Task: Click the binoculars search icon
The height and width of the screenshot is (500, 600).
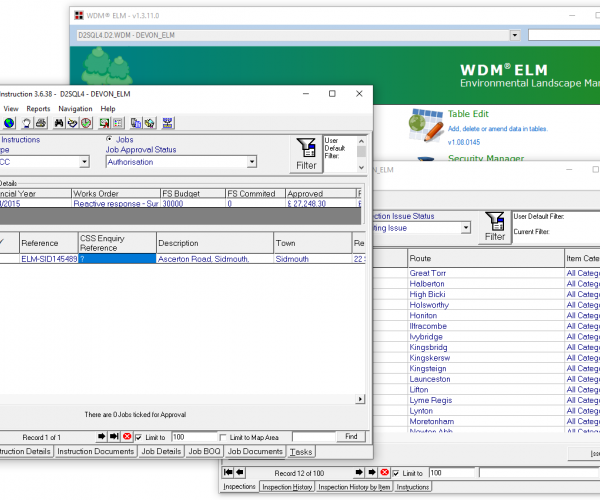Action: [x=59, y=123]
